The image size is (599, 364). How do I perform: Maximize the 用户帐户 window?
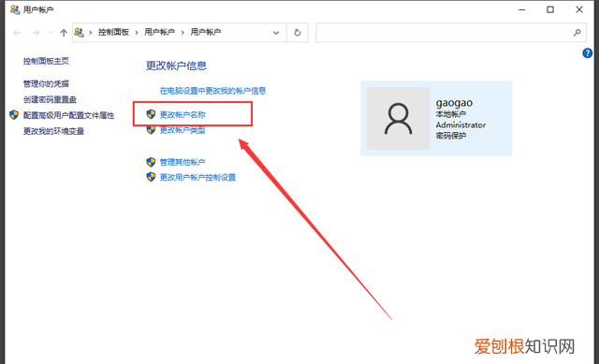click(x=550, y=9)
